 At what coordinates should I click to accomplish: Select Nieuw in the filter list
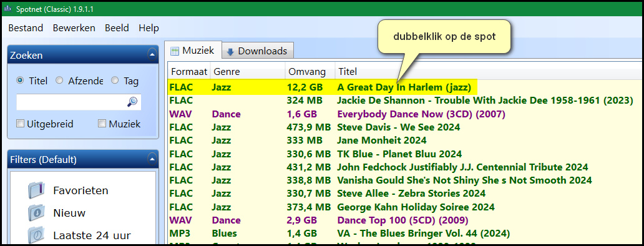coord(69,213)
